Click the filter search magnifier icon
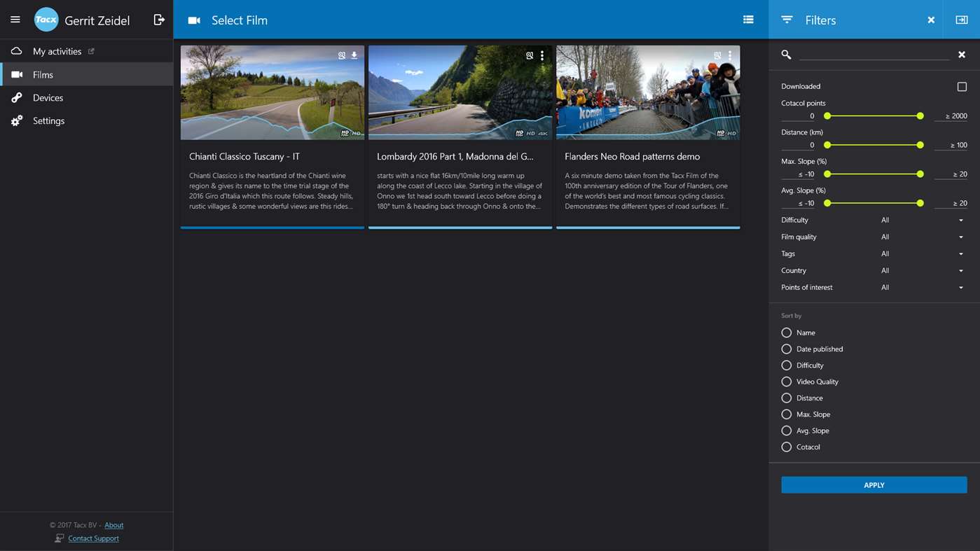The width and height of the screenshot is (980, 551). point(786,55)
